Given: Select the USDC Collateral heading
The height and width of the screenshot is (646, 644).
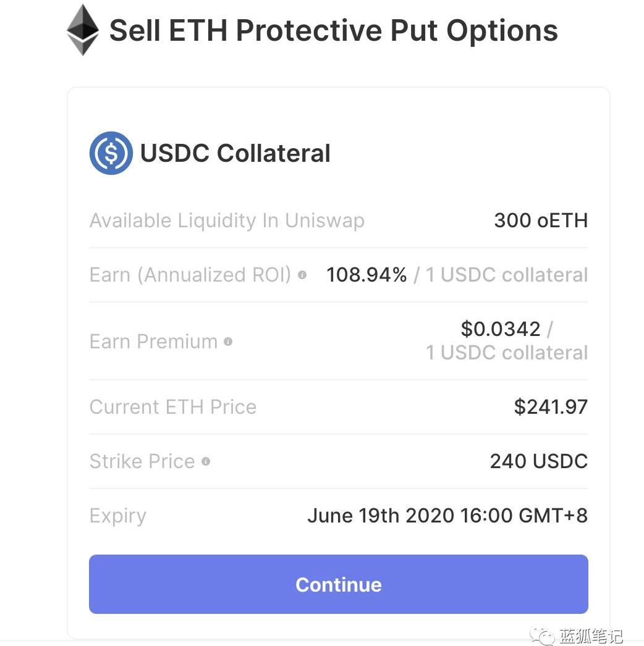Looking at the screenshot, I should coord(235,153).
